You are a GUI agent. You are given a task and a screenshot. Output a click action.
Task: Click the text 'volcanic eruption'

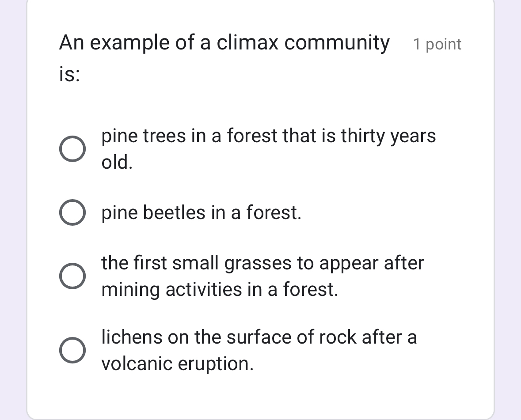[x=177, y=363]
